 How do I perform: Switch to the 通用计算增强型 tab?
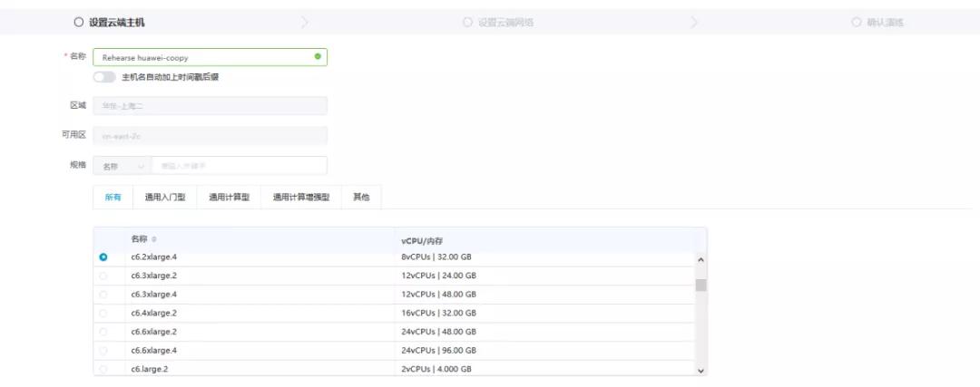pos(300,198)
